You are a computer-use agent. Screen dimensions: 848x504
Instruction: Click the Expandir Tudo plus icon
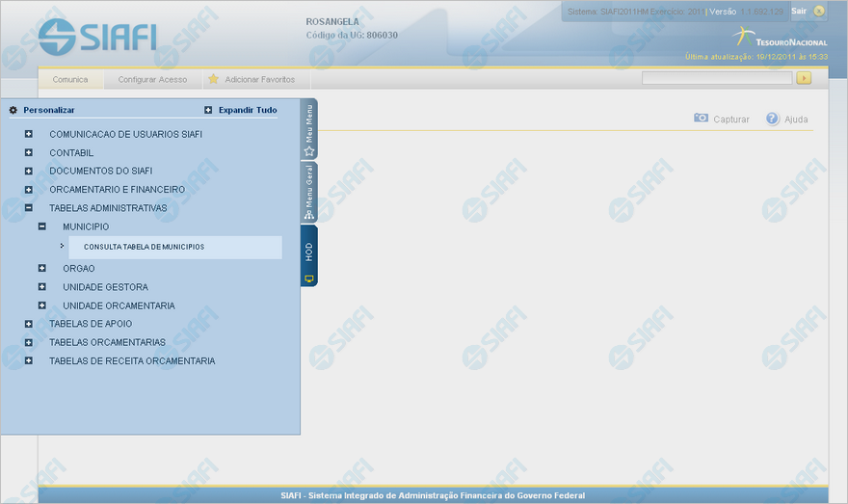(208, 110)
